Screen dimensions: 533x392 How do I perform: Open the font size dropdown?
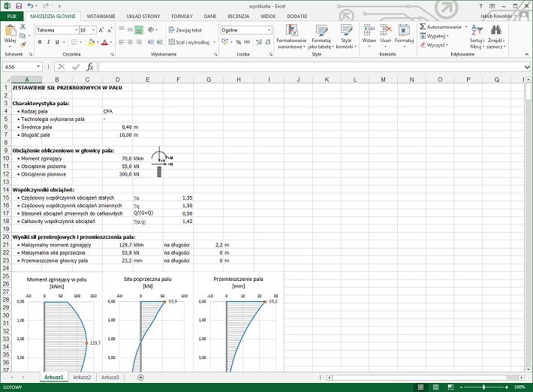click(93, 30)
